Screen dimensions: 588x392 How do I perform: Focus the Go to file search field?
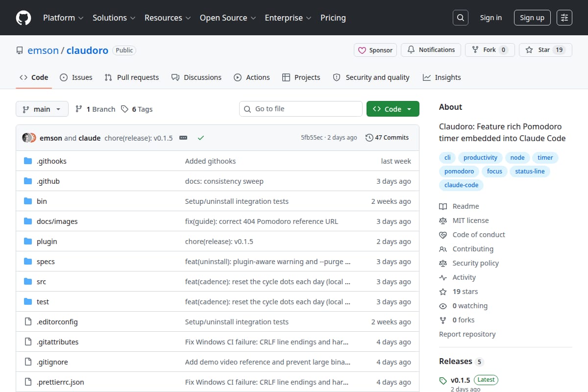[301, 109]
